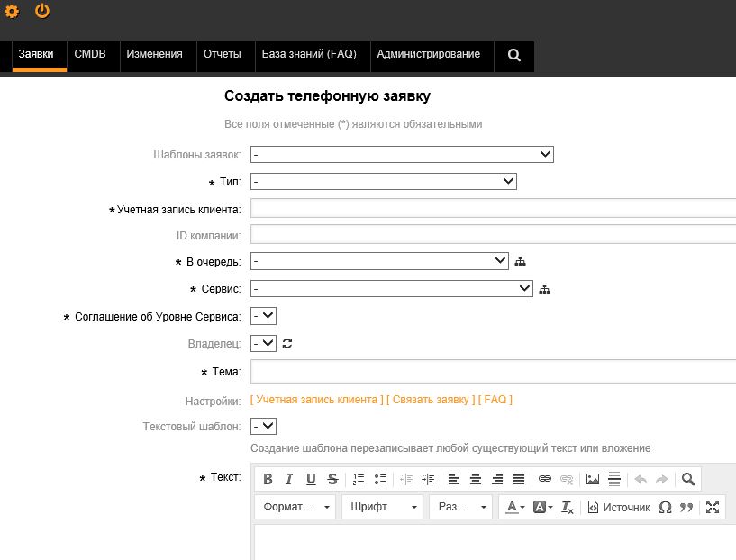Viewport: 736px width, 560px height.
Task: Open the Шаблоны заявок dropdown
Action: [402, 154]
